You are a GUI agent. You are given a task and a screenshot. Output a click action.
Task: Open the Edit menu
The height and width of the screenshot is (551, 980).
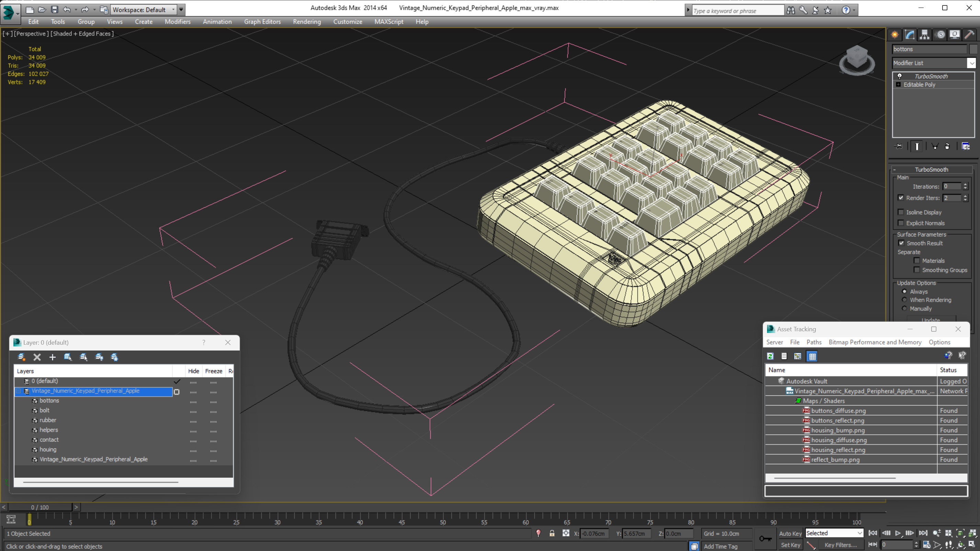[33, 22]
